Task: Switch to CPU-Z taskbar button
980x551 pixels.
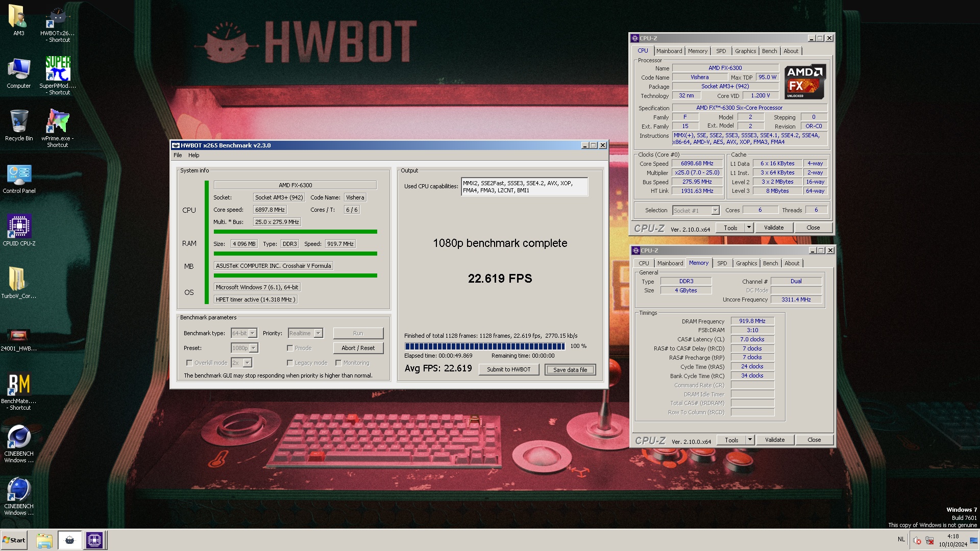Action: [x=94, y=540]
